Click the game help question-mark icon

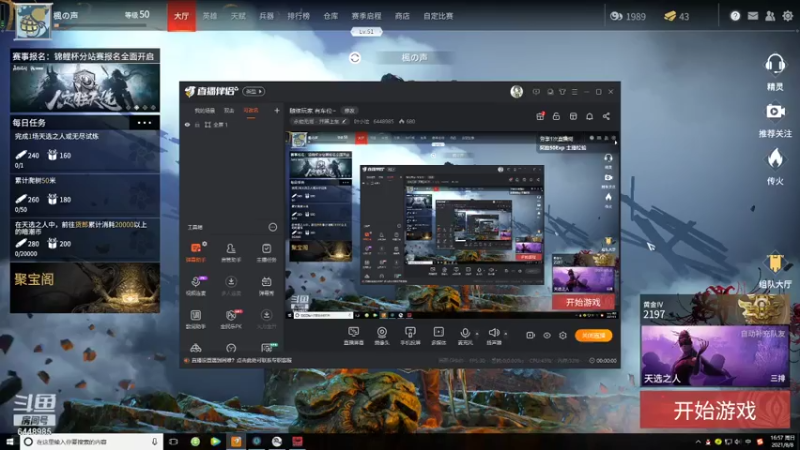[x=735, y=16]
